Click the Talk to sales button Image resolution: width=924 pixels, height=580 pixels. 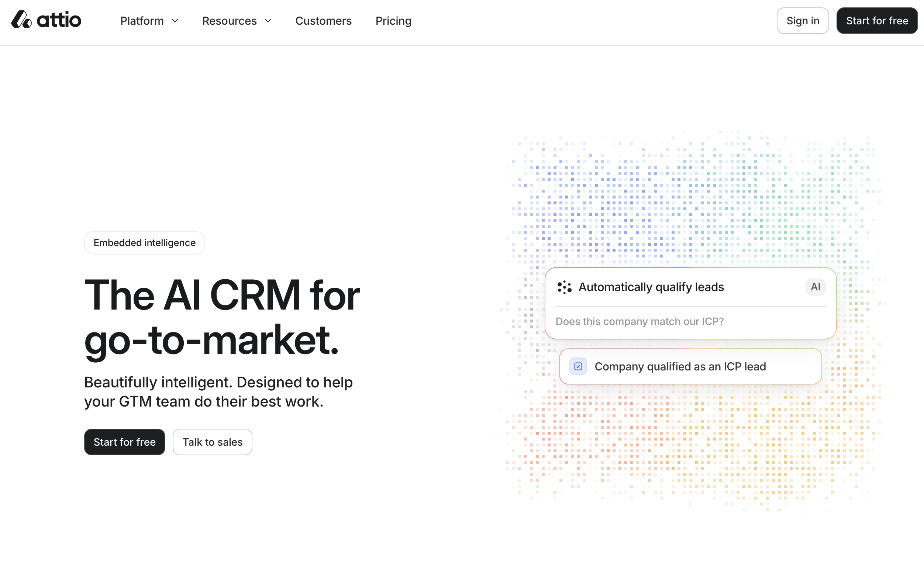click(213, 442)
